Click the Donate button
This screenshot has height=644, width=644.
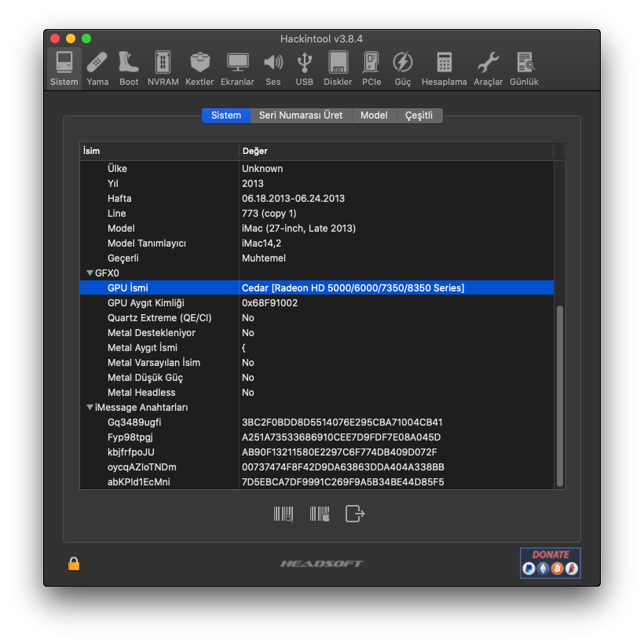tap(550, 563)
